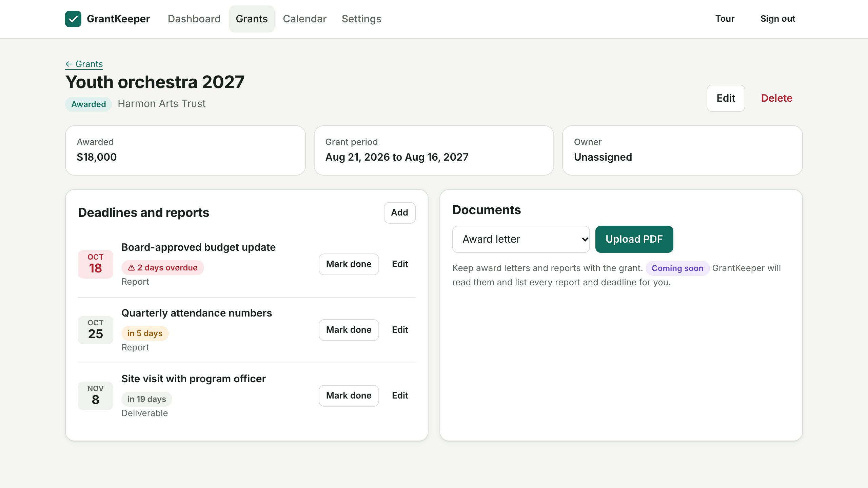
Task: Mark Board-approved budget update as done
Action: click(x=349, y=264)
